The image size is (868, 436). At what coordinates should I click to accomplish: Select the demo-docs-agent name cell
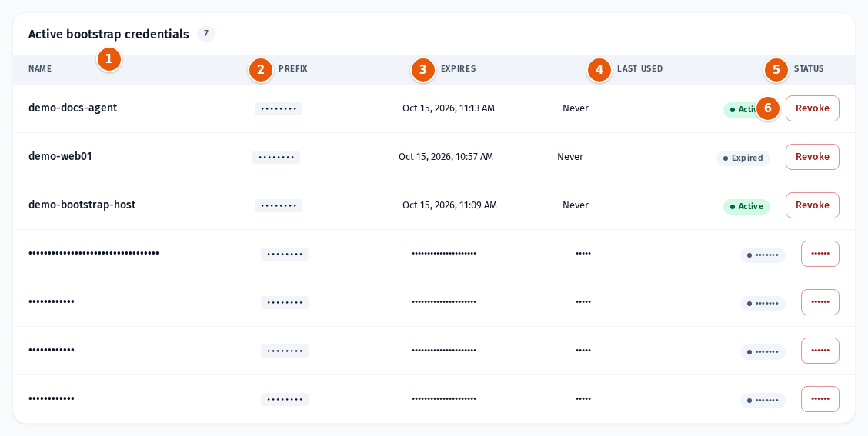[x=72, y=108]
